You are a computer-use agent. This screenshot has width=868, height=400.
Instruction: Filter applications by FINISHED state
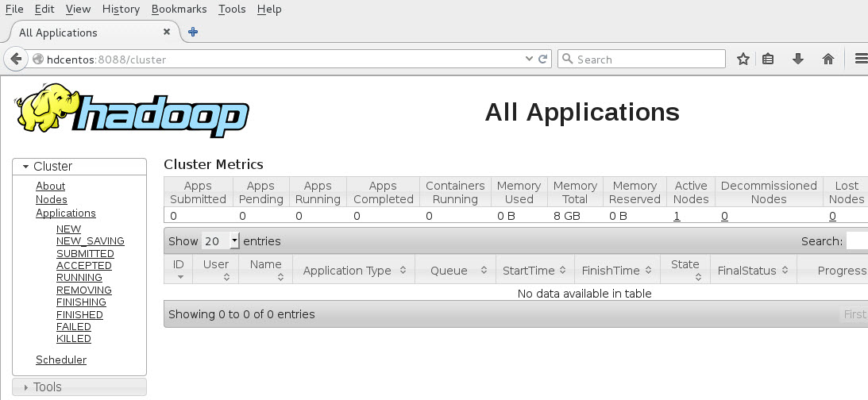79,315
